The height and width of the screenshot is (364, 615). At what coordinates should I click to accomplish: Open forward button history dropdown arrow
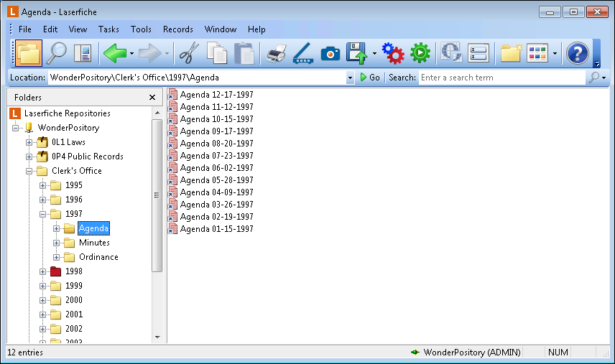[167, 54]
